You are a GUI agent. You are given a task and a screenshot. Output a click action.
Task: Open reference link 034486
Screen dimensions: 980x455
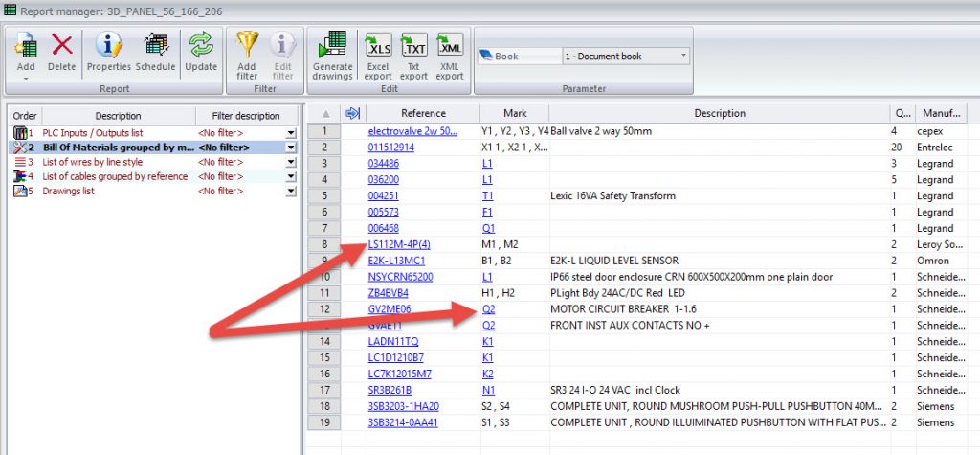coord(384,164)
